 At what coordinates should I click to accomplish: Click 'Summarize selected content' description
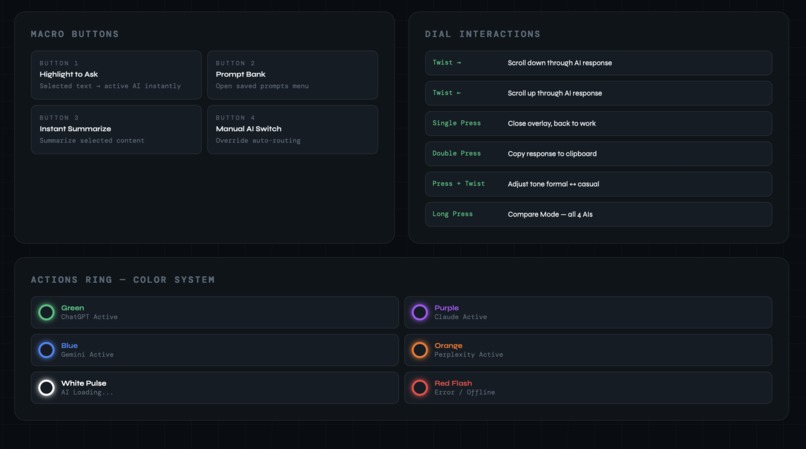click(91, 140)
